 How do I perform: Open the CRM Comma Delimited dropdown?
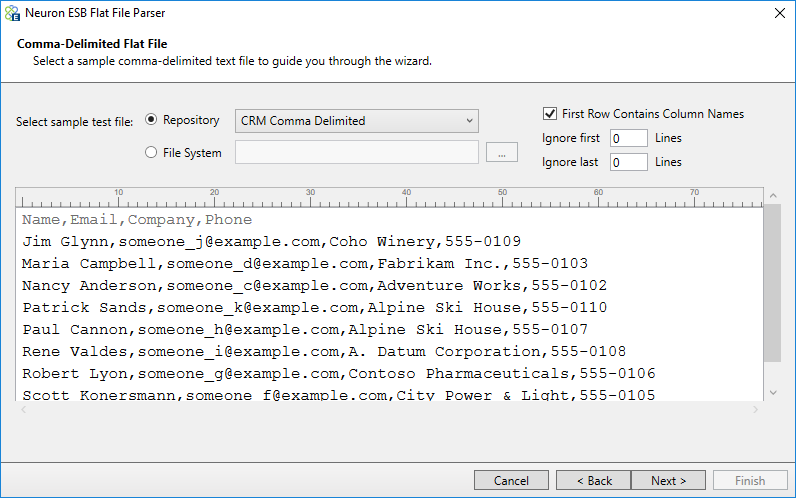(356, 121)
